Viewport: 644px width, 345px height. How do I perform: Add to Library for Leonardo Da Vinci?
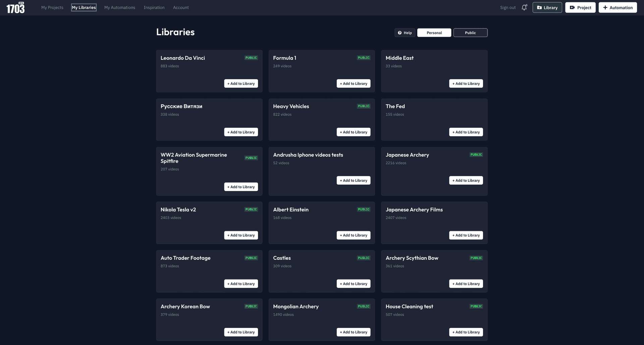point(241,84)
